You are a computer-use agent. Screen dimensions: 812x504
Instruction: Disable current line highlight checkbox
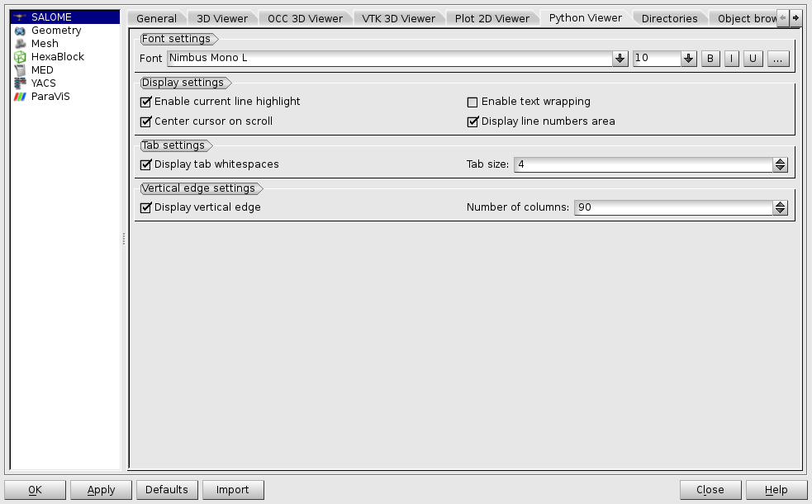click(x=147, y=102)
